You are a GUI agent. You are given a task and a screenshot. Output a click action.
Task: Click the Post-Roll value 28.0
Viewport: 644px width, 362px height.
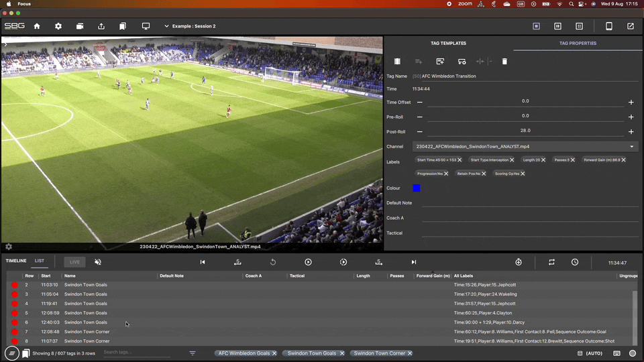(x=525, y=131)
